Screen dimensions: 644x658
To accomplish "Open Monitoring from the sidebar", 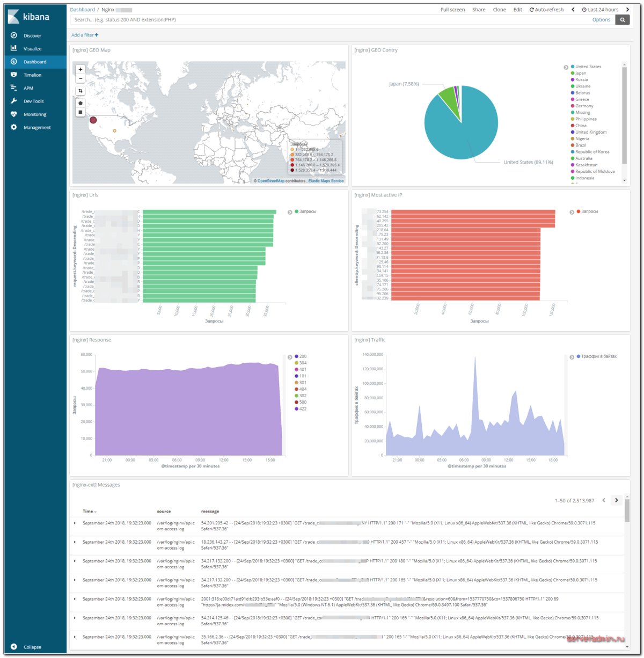I will [34, 114].
